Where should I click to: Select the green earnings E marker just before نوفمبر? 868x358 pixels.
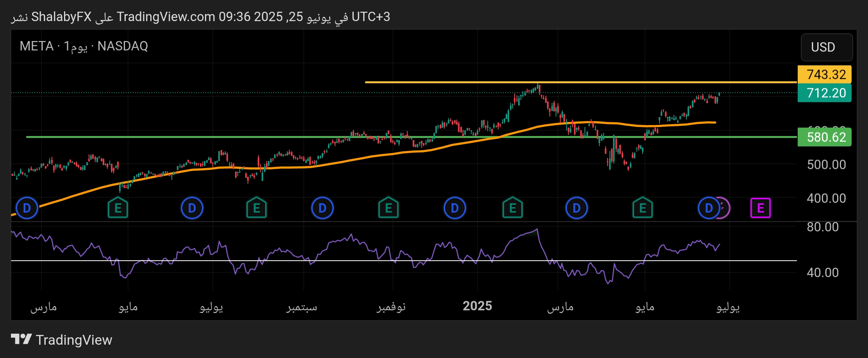click(x=389, y=208)
